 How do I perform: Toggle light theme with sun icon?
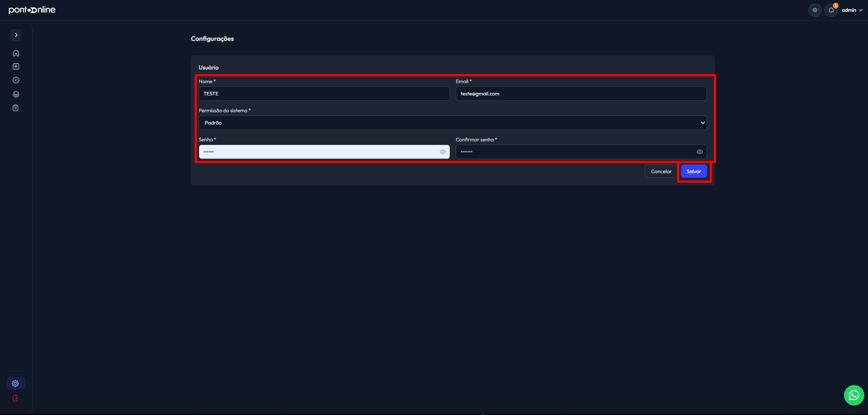click(x=815, y=10)
